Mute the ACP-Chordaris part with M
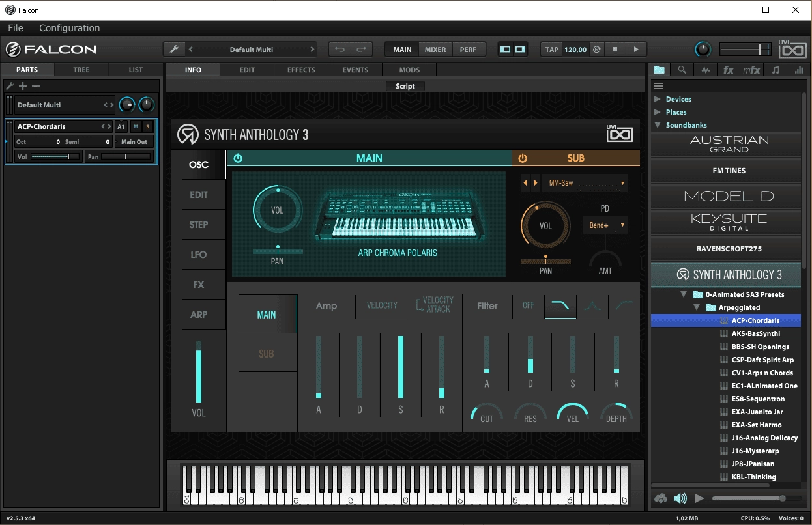The height and width of the screenshot is (525, 812). point(136,126)
